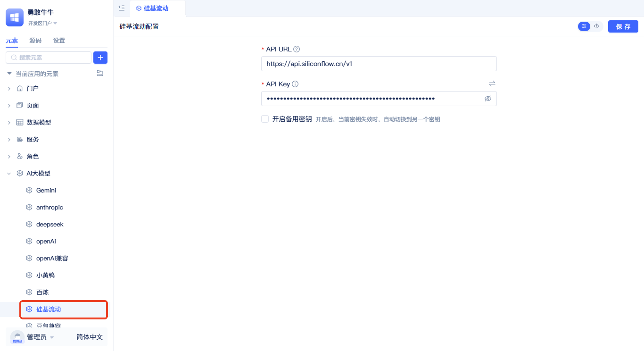
Task: Click the 搜索元素 search field
Action: [49, 58]
